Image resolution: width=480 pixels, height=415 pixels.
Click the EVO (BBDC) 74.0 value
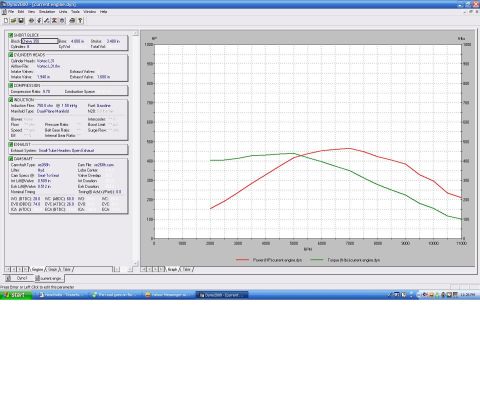coord(36,204)
